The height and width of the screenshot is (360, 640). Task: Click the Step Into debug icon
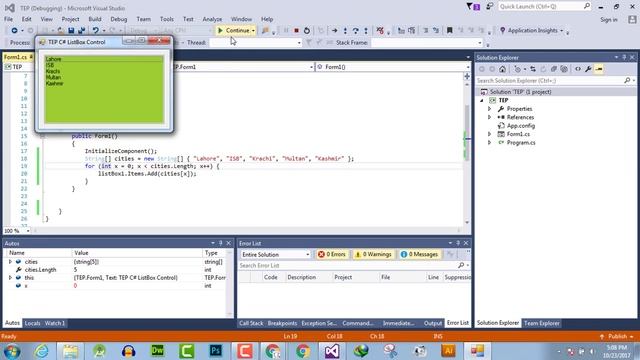[x=345, y=31]
